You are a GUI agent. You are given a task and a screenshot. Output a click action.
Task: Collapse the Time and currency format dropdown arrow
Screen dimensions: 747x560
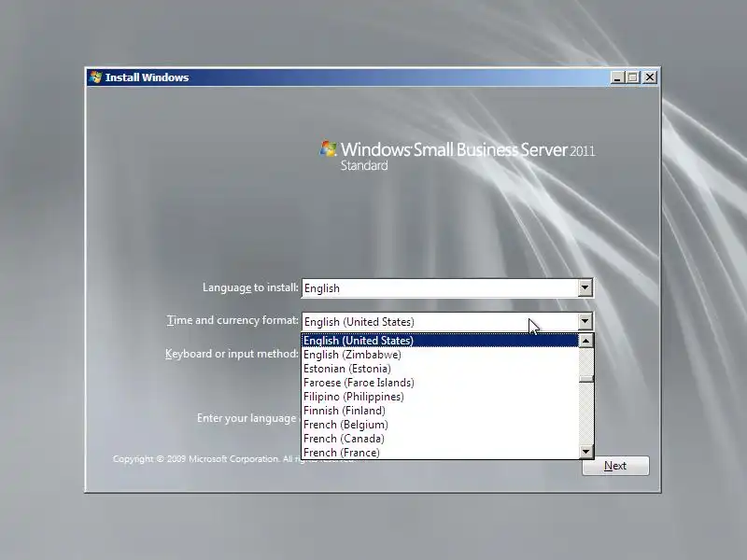pos(585,321)
